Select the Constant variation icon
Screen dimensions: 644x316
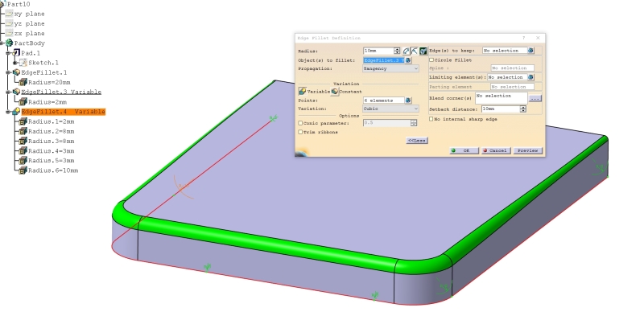335,92
